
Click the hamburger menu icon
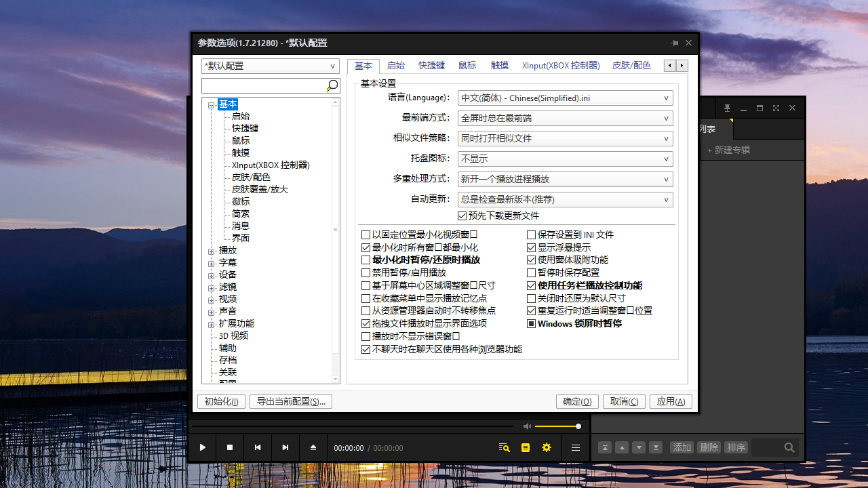tap(575, 447)
